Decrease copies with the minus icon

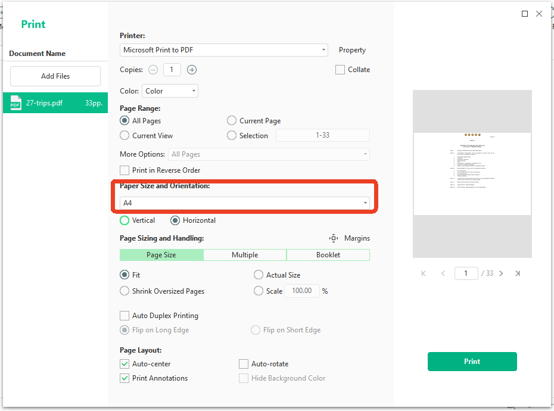coord(153,70)
